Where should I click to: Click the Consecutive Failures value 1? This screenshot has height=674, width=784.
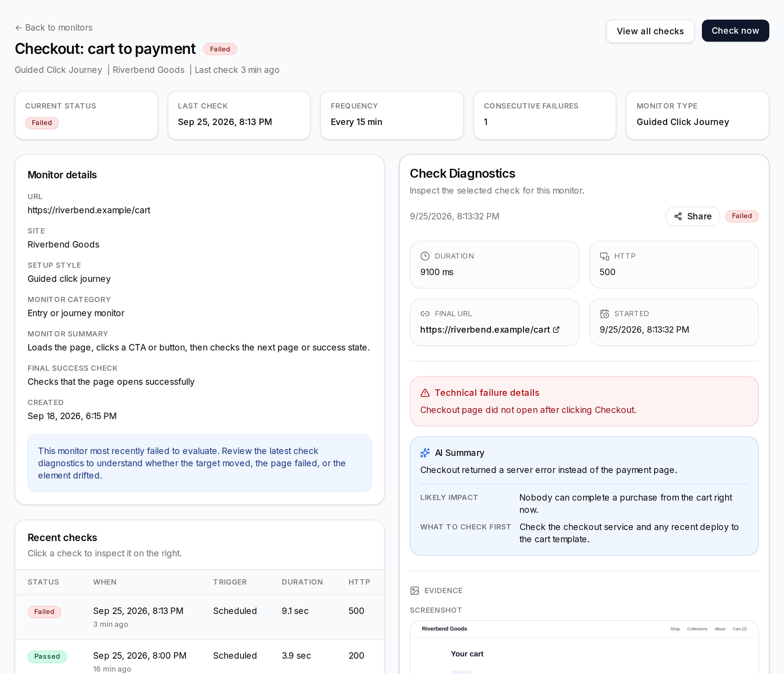(x=485, y=122)
